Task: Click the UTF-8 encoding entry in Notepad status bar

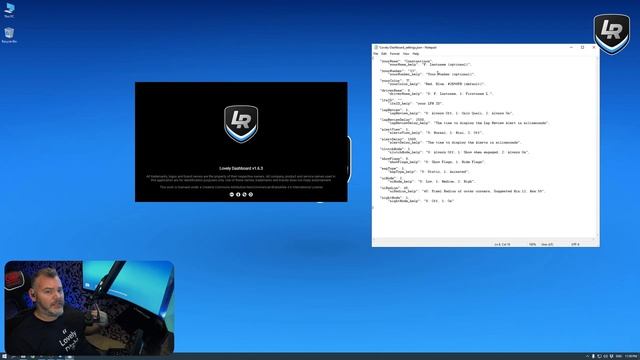Action: 575,244
